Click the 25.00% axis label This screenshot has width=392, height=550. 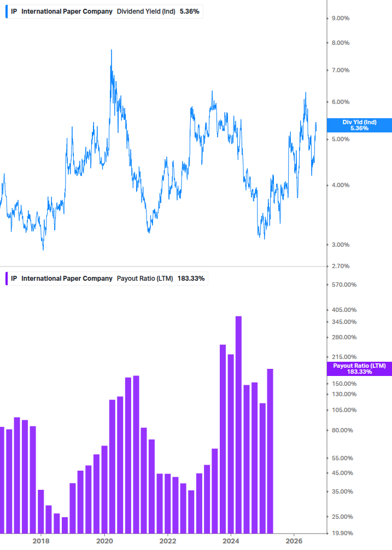(342, 517)
